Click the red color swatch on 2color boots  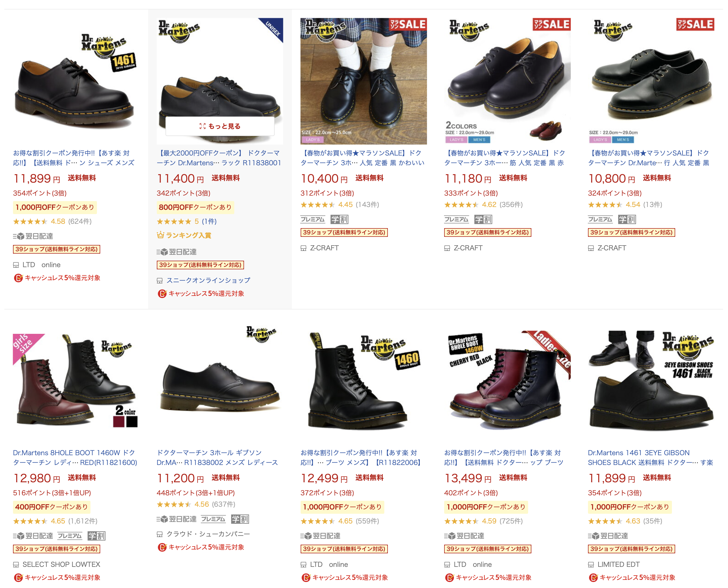click(118, 421)
